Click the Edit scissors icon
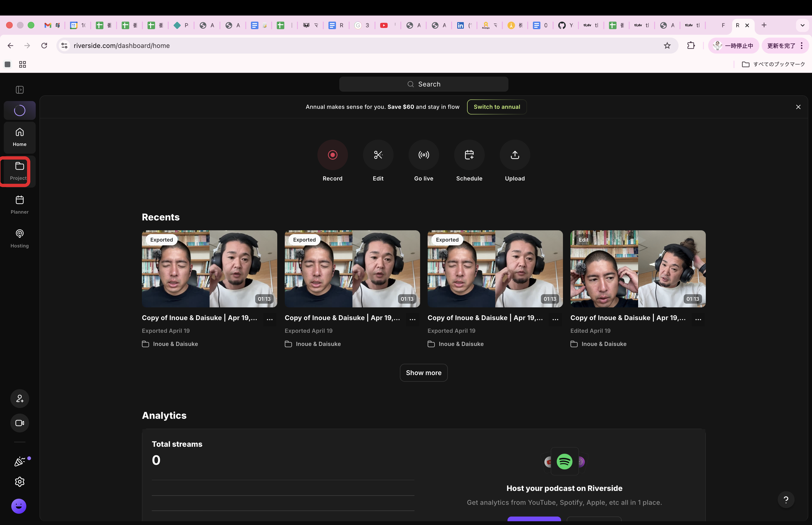The image size is (812, 525). pos(378,155)
